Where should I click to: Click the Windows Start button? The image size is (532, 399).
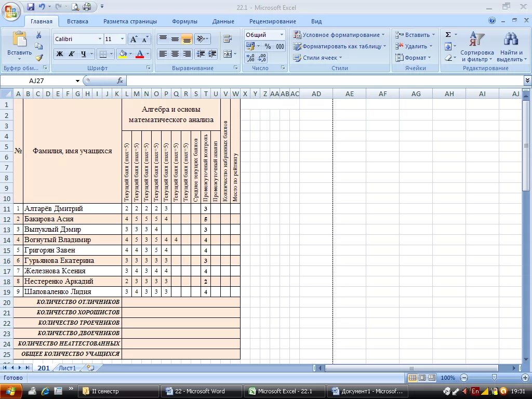11,391
